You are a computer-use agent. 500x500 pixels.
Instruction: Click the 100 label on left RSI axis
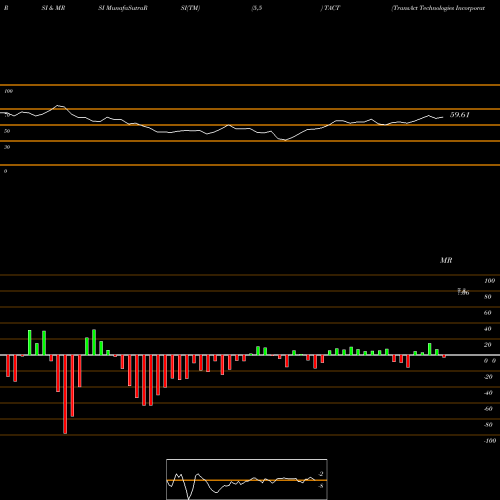click(x=8, y=91)
